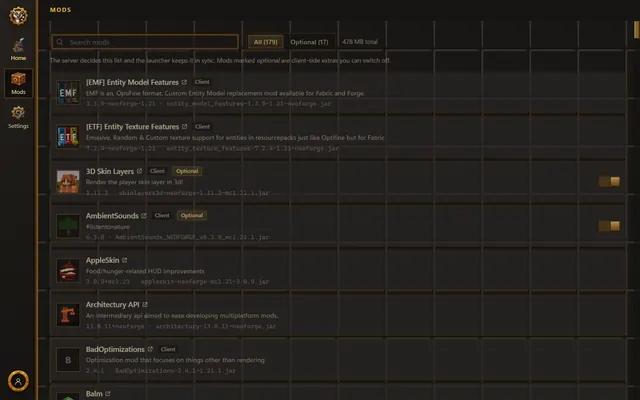640x400 pixels.
Task: Click the search magnifier icon
Action: [60, 42]
